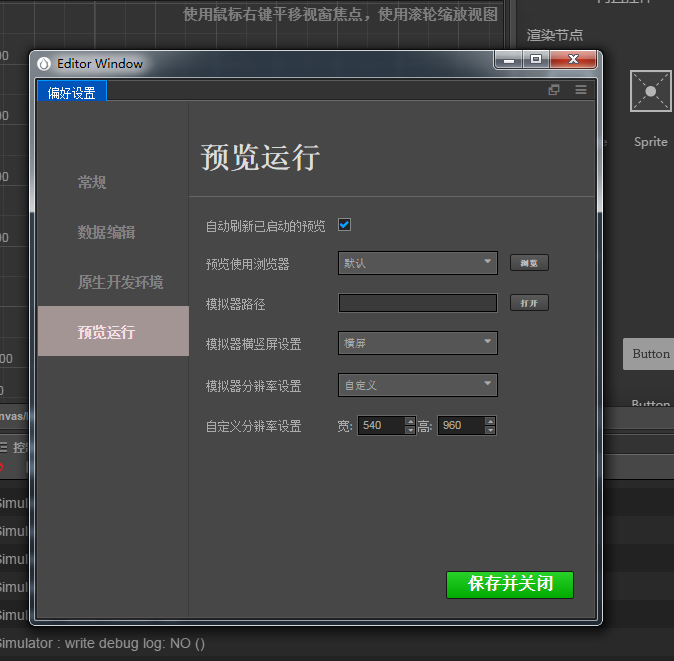Viewport: 674px width, 661px height.
Task: Click the 模拟器路径 label
Action: [x=236, y=304]
